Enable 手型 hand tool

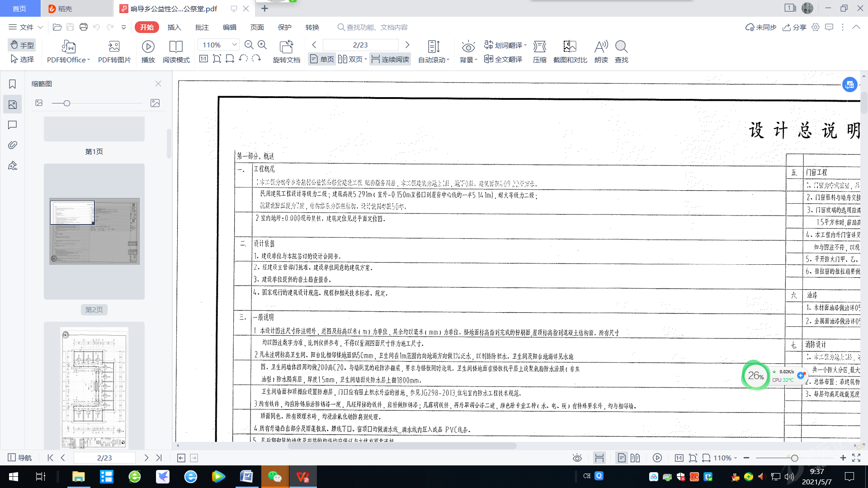click(x=22, y=45)
